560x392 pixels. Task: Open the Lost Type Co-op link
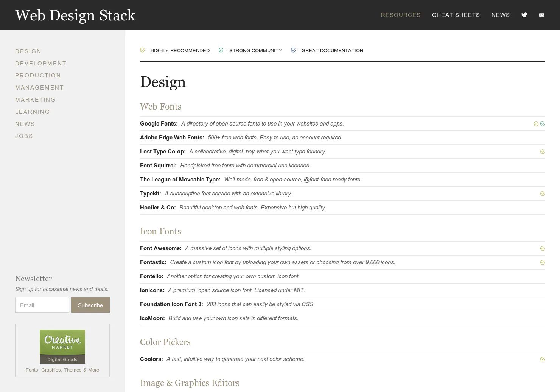click(x=163, y=152)
